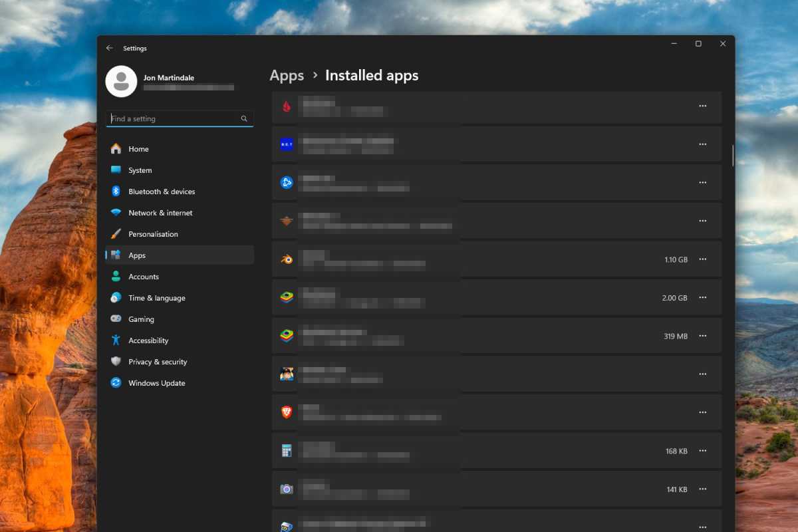Select the Blender app icon
Viewport: 798px width, 532px height.
tap(285, 259)
